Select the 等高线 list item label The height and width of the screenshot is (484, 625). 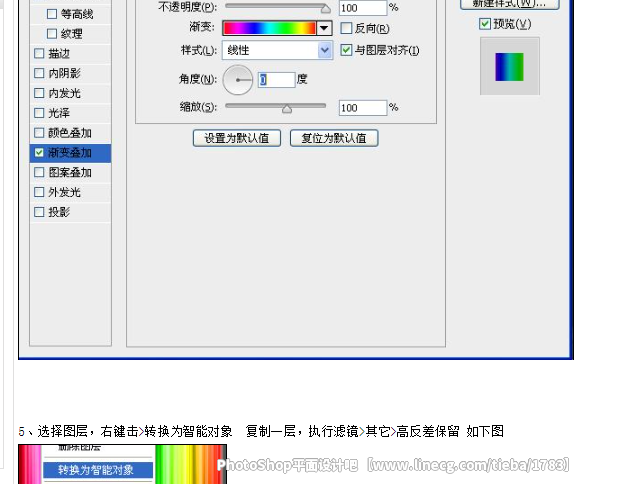coord(77,14)
